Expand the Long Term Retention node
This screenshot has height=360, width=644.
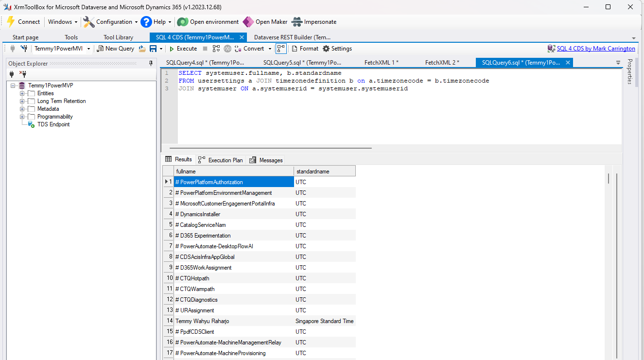(22, 101)
